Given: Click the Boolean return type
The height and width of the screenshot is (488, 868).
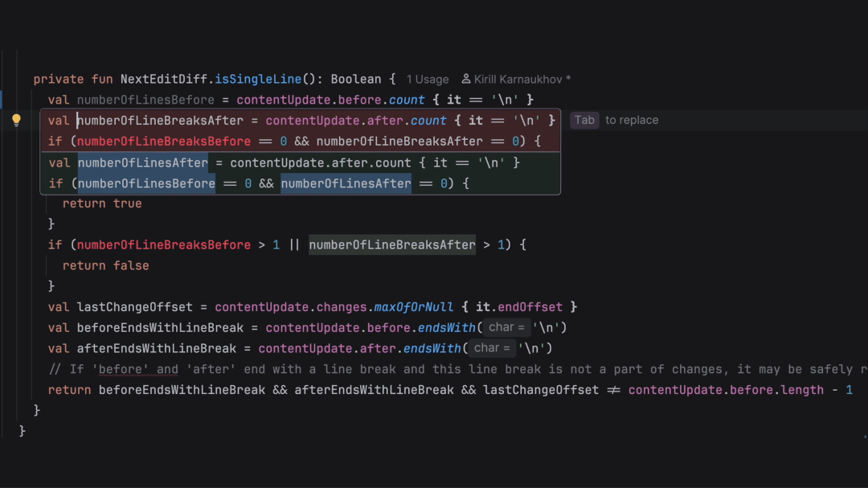Looking at the screenshot, I should tap(356, 80).
